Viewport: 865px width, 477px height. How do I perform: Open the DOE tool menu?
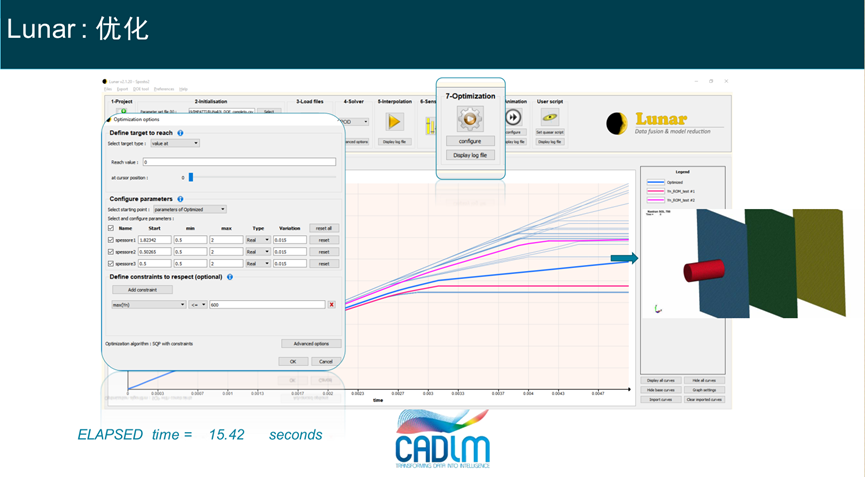(141, 89)
